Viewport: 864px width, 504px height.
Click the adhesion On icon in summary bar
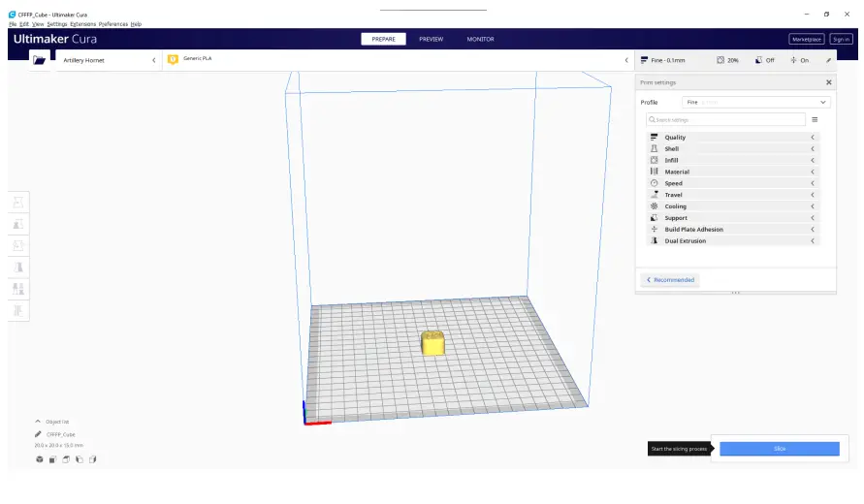tap(793, 60)
